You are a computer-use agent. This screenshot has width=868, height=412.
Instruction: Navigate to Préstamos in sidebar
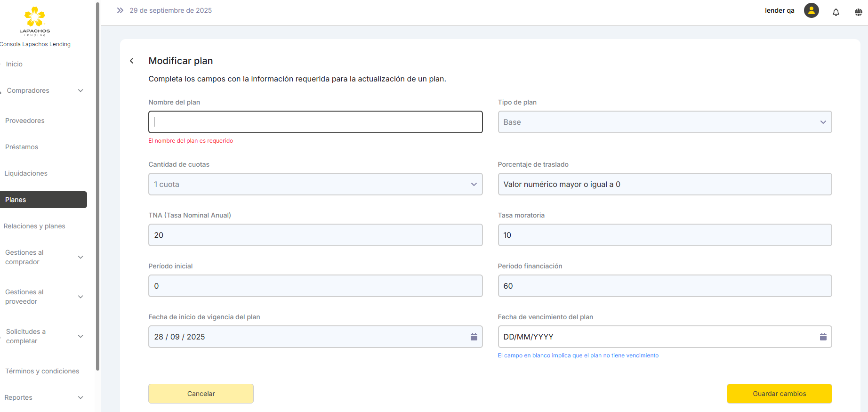pyautogui.click(x=22, y=147)
